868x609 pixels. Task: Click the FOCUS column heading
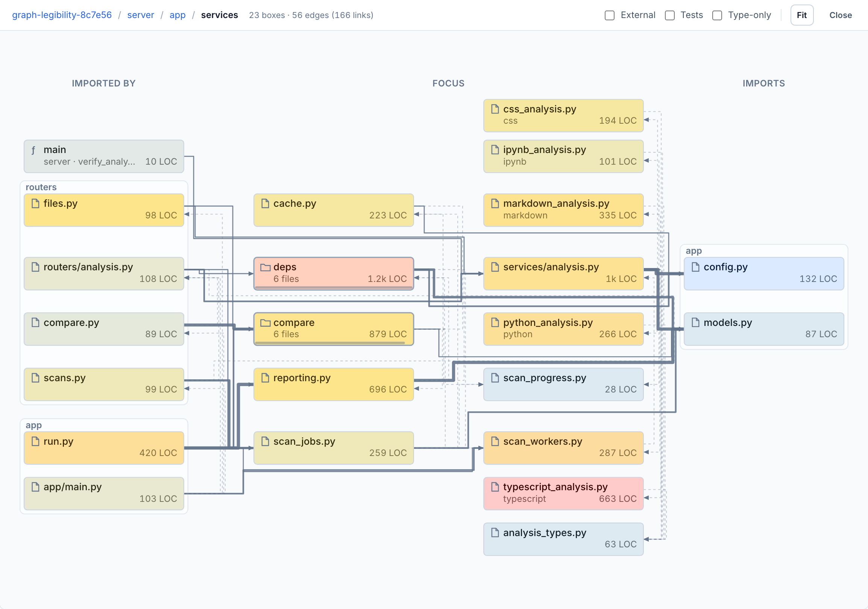448,83
